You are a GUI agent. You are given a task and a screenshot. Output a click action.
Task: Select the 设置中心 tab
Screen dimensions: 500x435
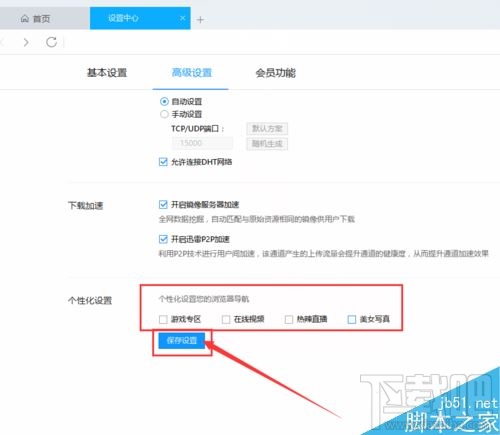[140, 18]
